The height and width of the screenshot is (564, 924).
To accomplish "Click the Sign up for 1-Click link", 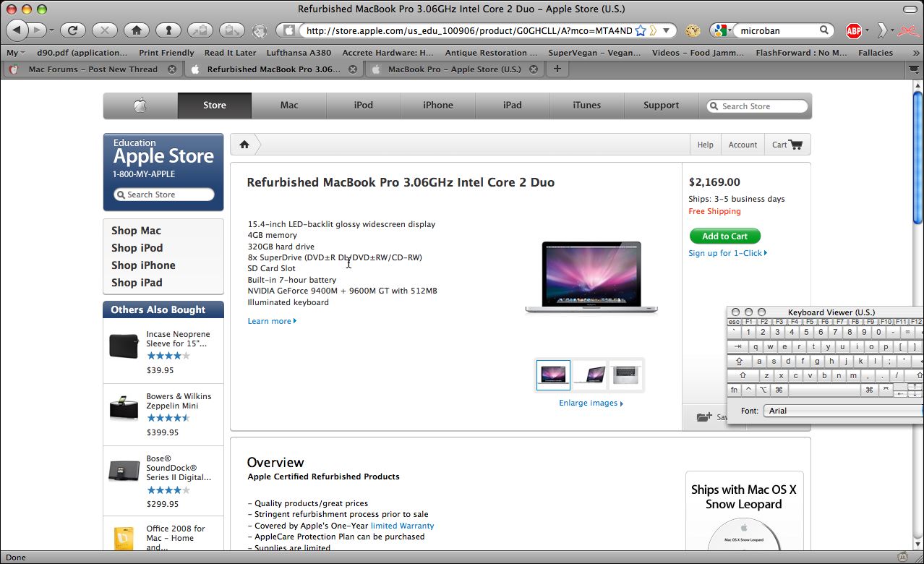I will pos(728,253).
